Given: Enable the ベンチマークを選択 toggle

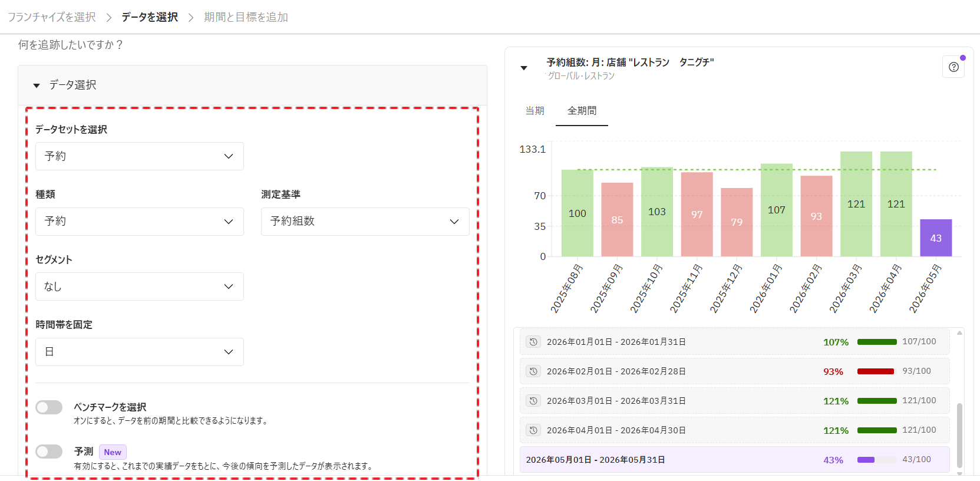Looking at the screenshot, I should [49, 407].
